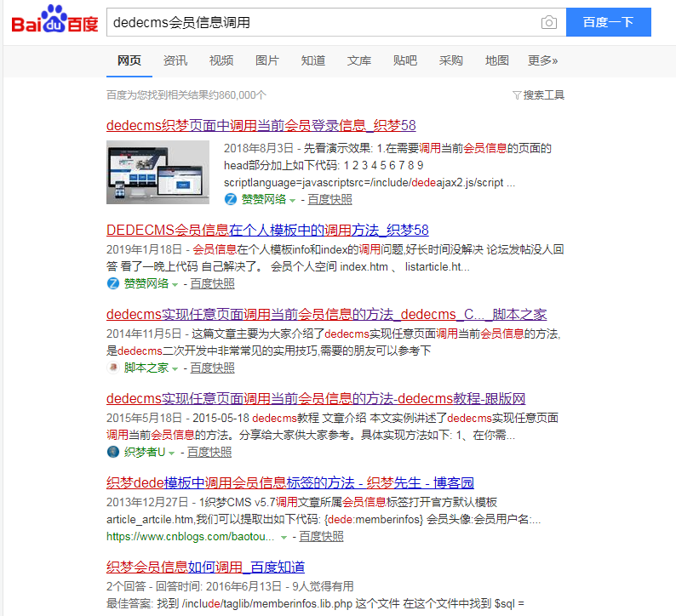The image size is (676, 616).
Task: Open the 更多» more categories menu
Action: (x=543, y=60)
